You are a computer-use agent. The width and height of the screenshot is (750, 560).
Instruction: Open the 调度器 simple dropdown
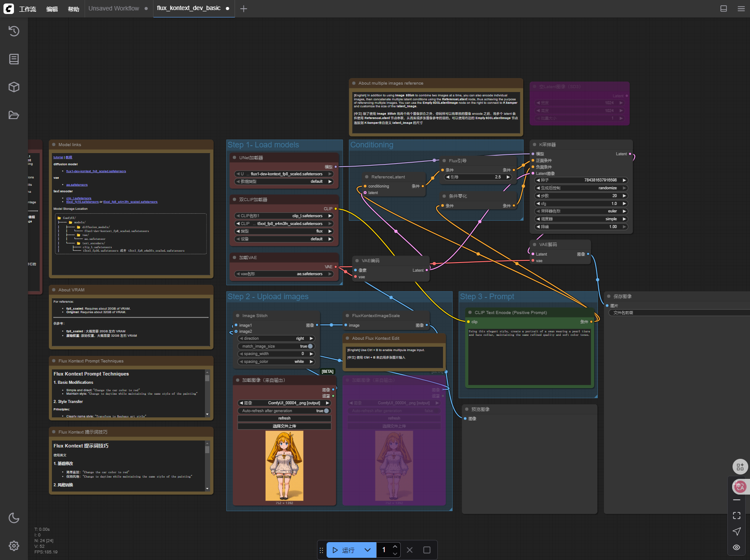[581, 219]
